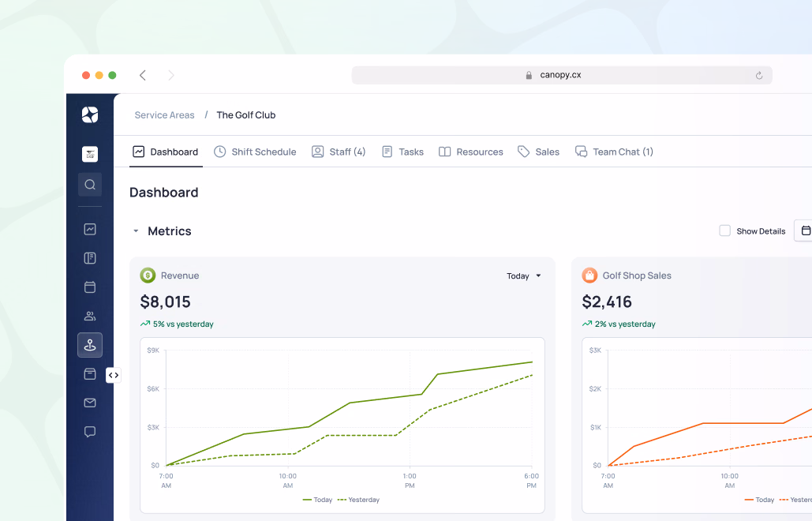The image size is (812, 521).
Task: Open the Sales tab
Action: (538, 152)
